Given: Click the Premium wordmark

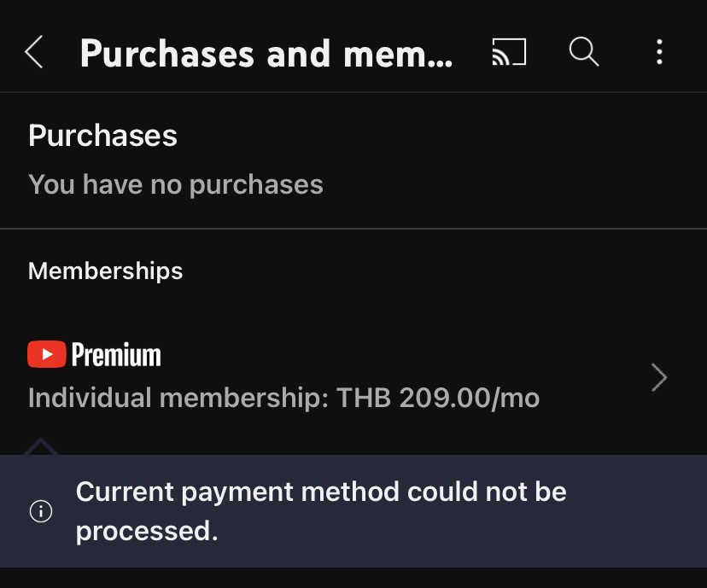Looking at the screenshot, I should point(116,355).
